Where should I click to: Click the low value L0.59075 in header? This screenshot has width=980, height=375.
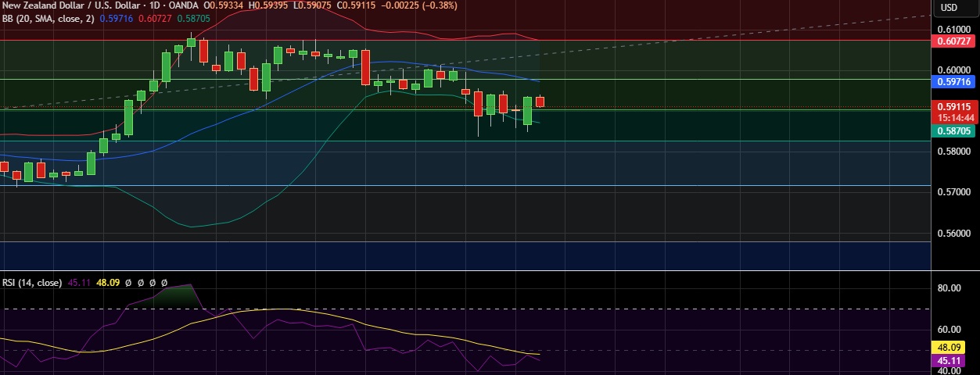coord(314,5)
